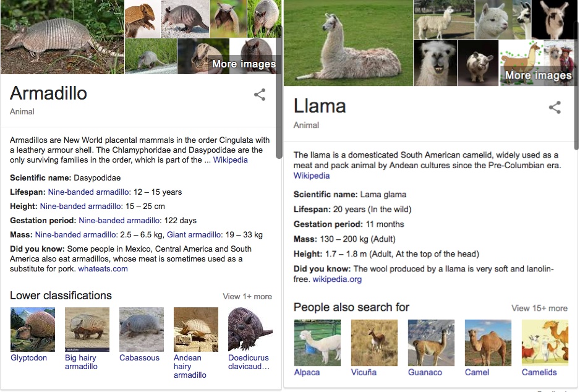Viewport: 580px width, 392px height.
Task: Select the 'Scientific name: Dasypodidae' text
Action: 65,178
